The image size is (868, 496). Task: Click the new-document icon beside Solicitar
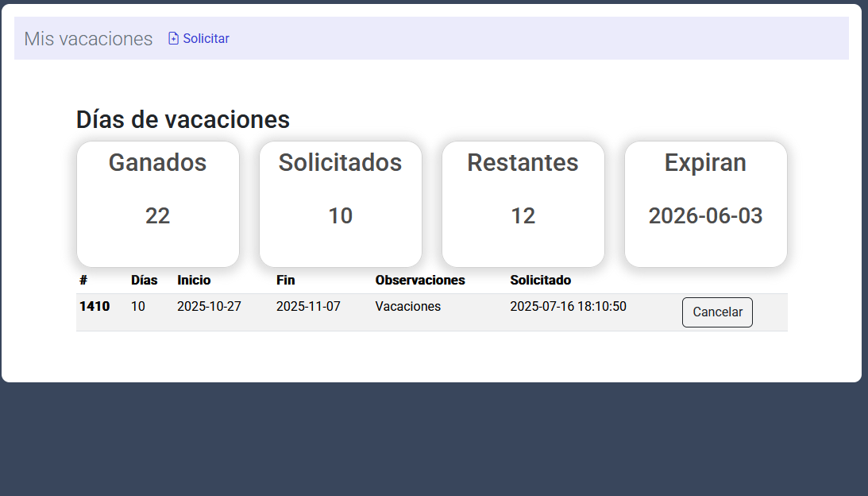(173, 38)
